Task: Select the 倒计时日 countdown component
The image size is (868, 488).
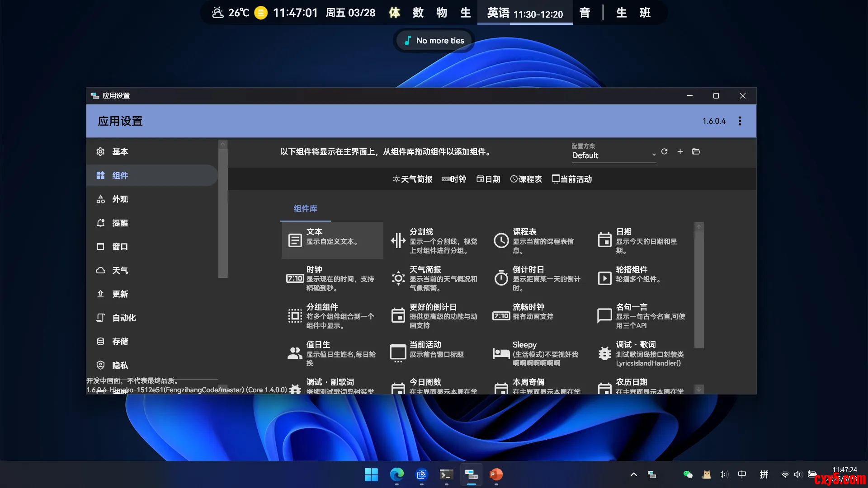Action: click(x=538, y=278)
